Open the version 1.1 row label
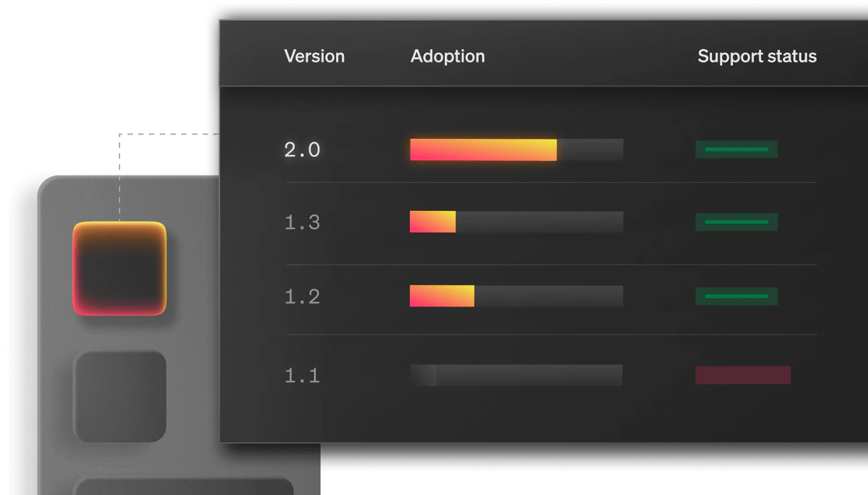Viewport: 868px width, 495px height. point(302,376)
